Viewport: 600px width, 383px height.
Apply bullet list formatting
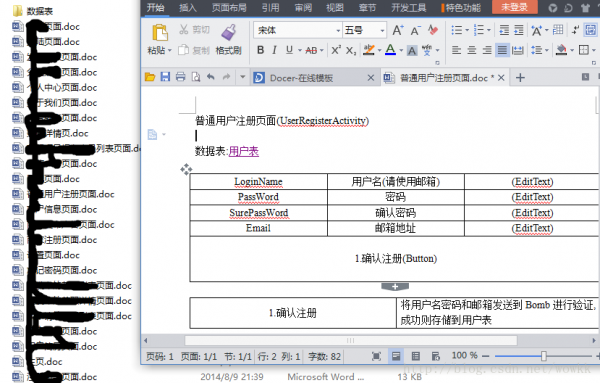pyautogui.click(x=457, y=30)
